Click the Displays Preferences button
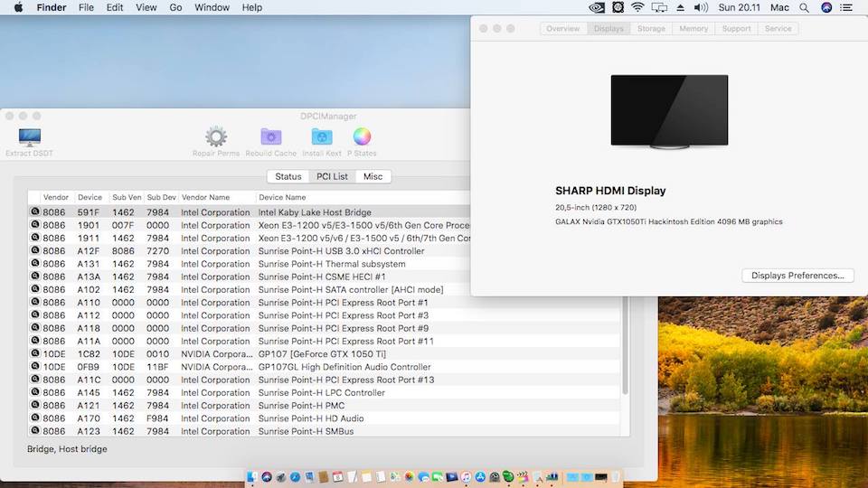 tap(797, 275)
